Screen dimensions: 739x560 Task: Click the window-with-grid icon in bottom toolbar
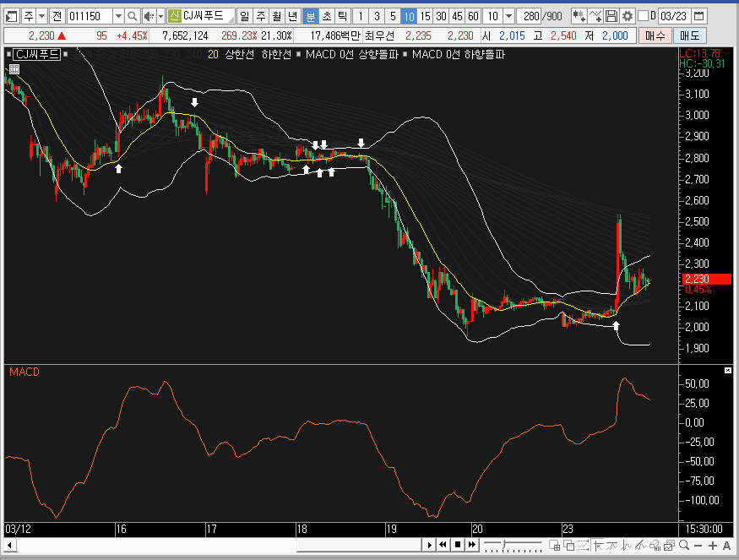(x=554, y=546)
